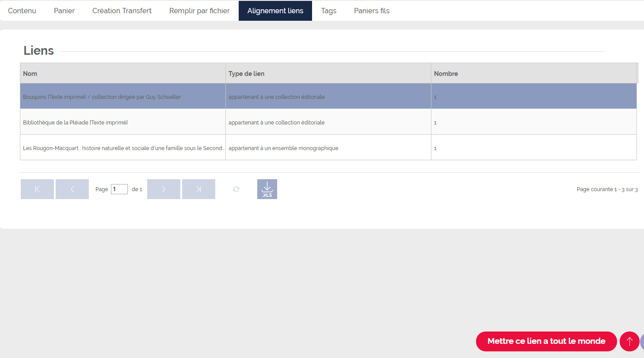This screenshot has width=644, height=358.
Task: Go to next page of links
Action: 164,189
